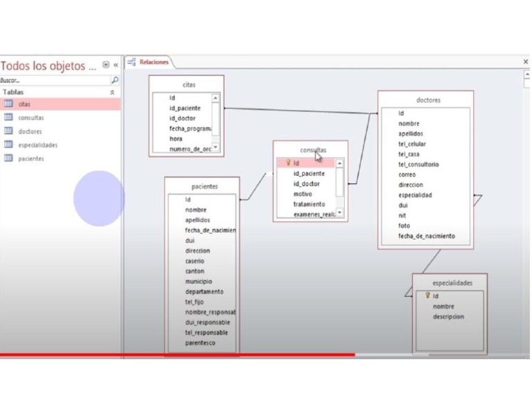
Task: Click the key icon beside consultas Id field
Action: coord(288,163)
